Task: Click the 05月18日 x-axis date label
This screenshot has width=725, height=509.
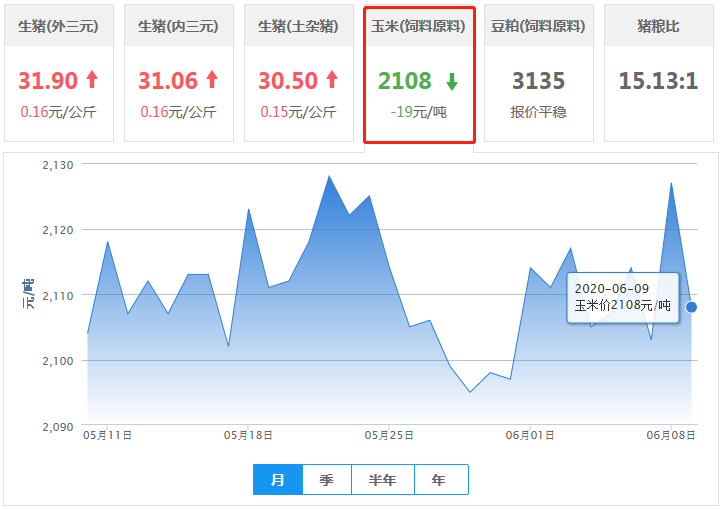Action: pos(249,435)
